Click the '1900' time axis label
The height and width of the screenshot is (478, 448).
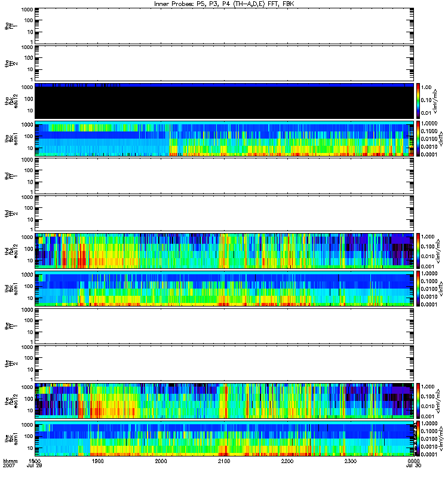pos(98,461)
